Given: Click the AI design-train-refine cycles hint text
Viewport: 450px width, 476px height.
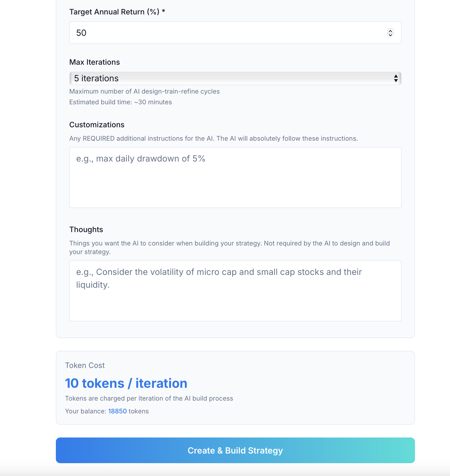Looking at the screenshot, I should [144, 91].
